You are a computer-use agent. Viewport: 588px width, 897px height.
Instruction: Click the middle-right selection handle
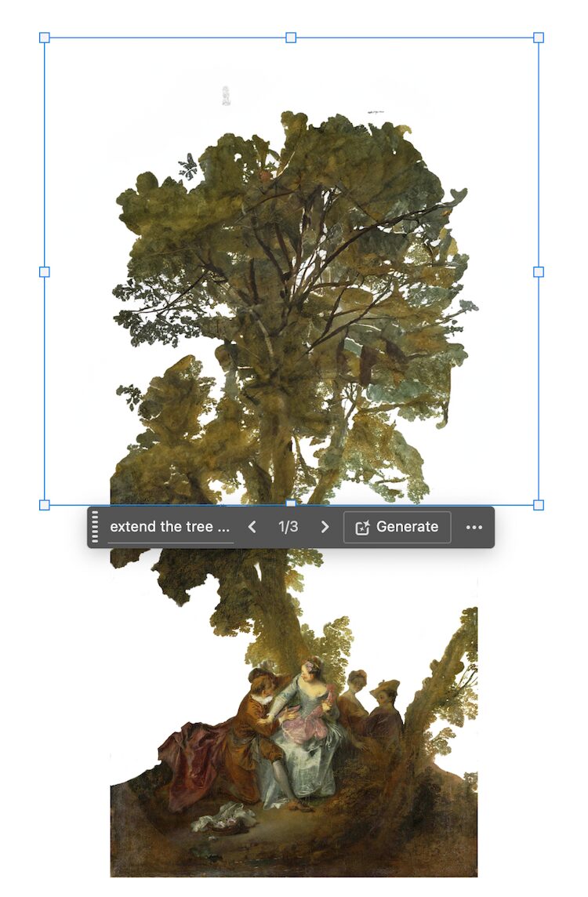[x=539, y=272]
